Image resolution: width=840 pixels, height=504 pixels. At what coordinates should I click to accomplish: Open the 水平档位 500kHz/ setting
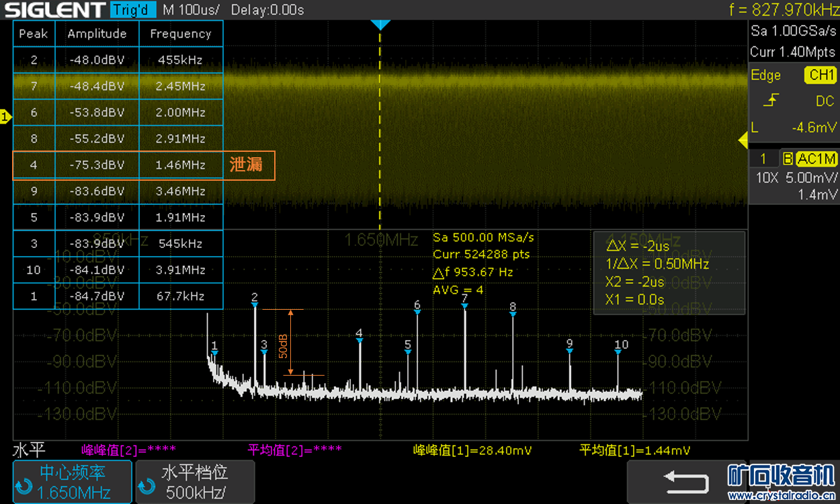coord(195,482)
